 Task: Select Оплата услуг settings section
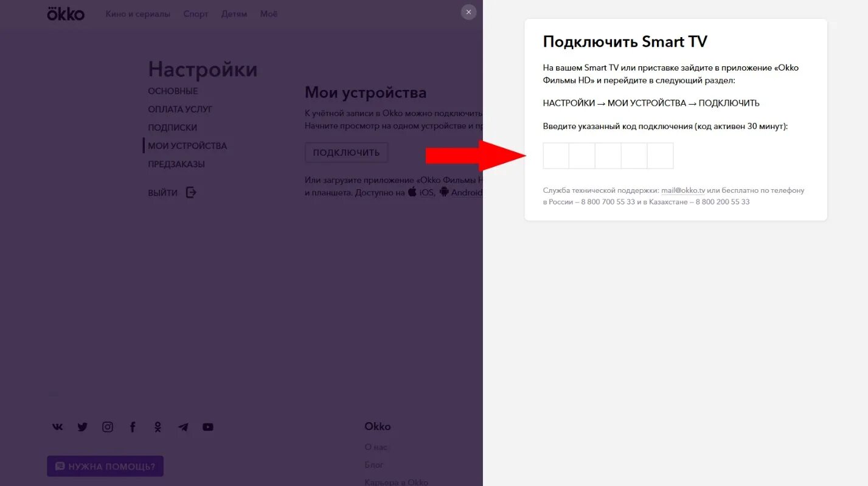coord(180,109)
